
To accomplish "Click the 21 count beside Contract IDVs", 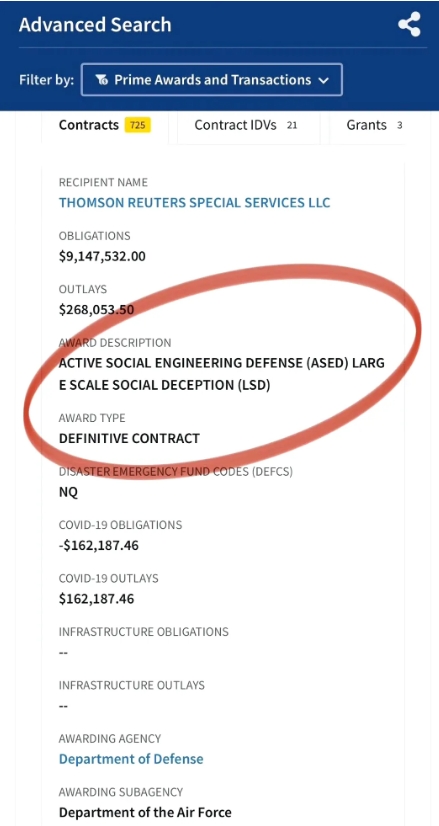I will coord(292,125).
